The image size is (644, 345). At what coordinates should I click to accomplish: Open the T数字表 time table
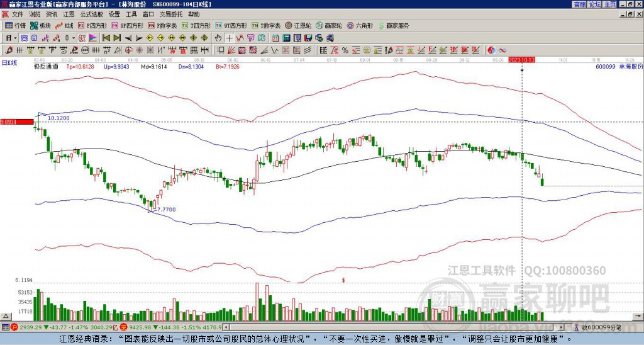[x=266, y=25]
